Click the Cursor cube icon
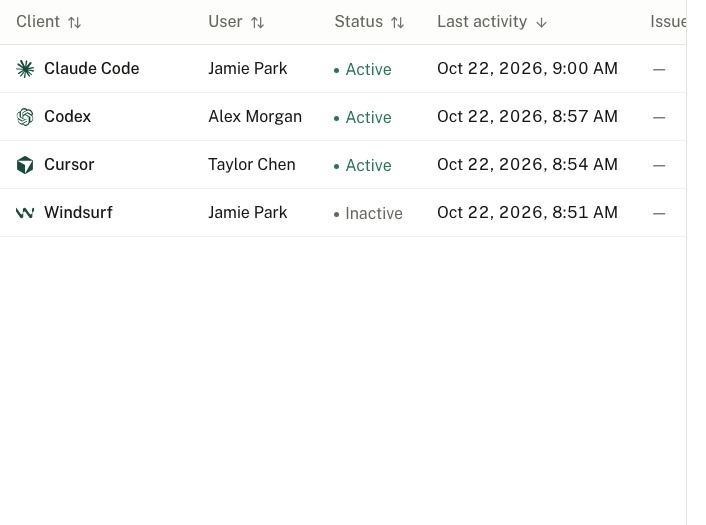 [x=25, y=165]
